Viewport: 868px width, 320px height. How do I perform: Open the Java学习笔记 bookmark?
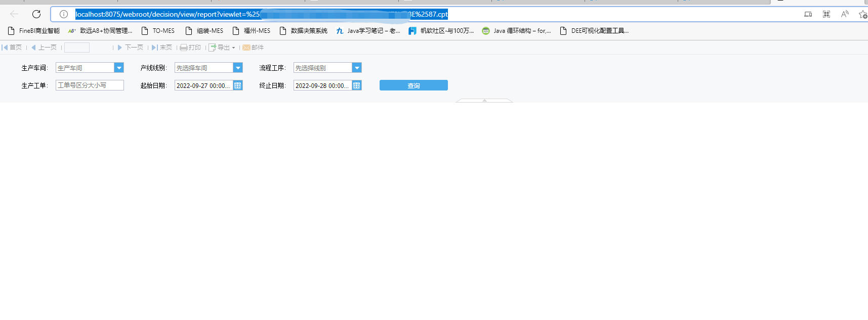(368, 31)
